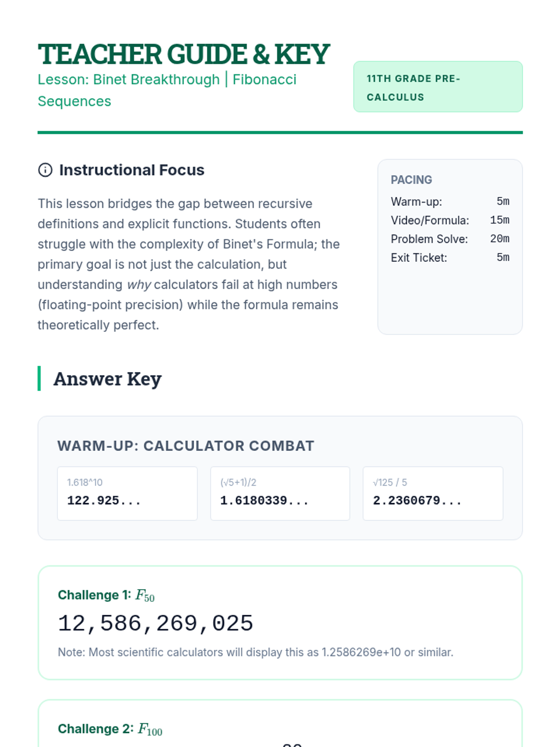Click the PACING panel heading

click(x=411, y=180)
